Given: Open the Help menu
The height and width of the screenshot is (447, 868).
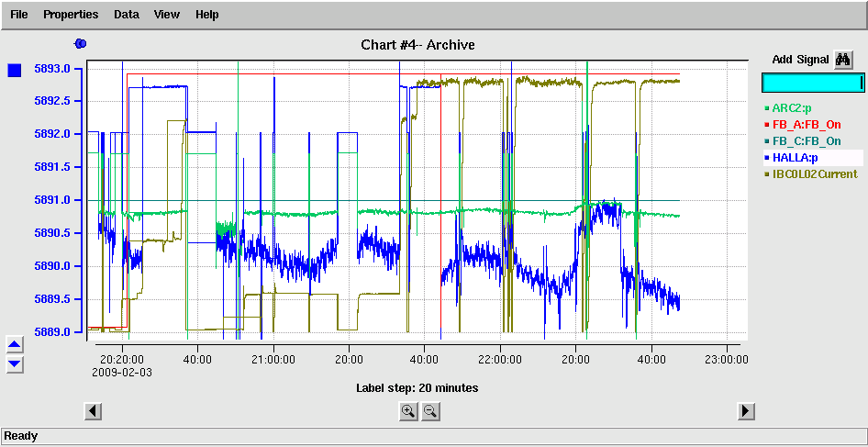Looking at the screenshot, I should pos(207,15).
